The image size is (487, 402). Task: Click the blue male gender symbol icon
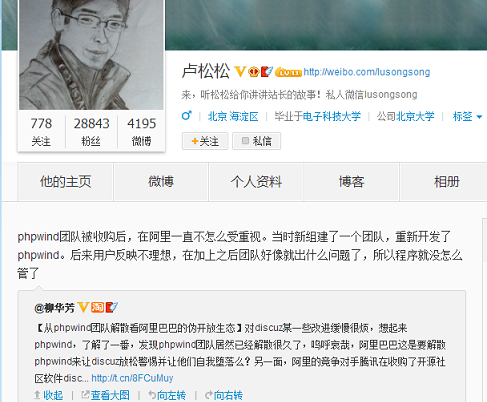187,116
